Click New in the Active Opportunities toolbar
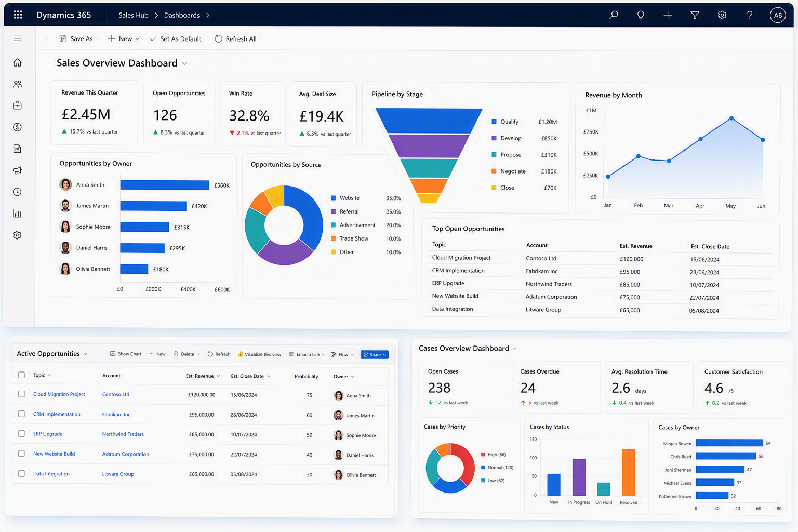 (x=157, y=354)
